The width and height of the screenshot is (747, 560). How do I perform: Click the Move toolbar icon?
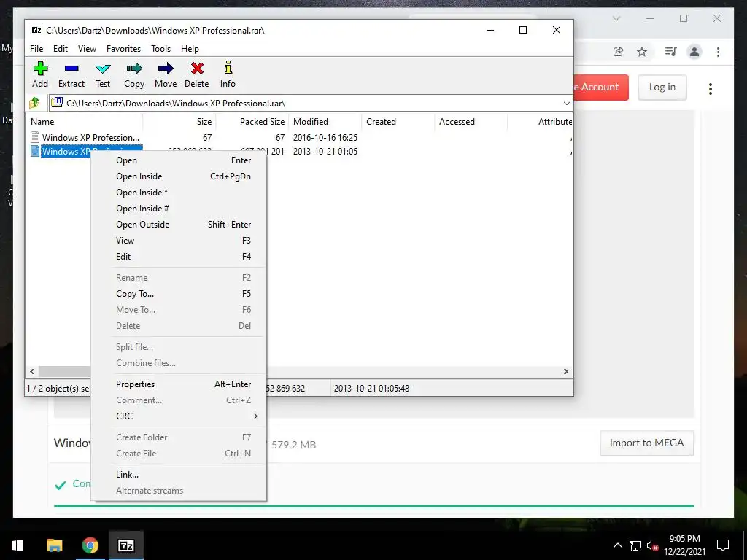[x=166, y=74]
